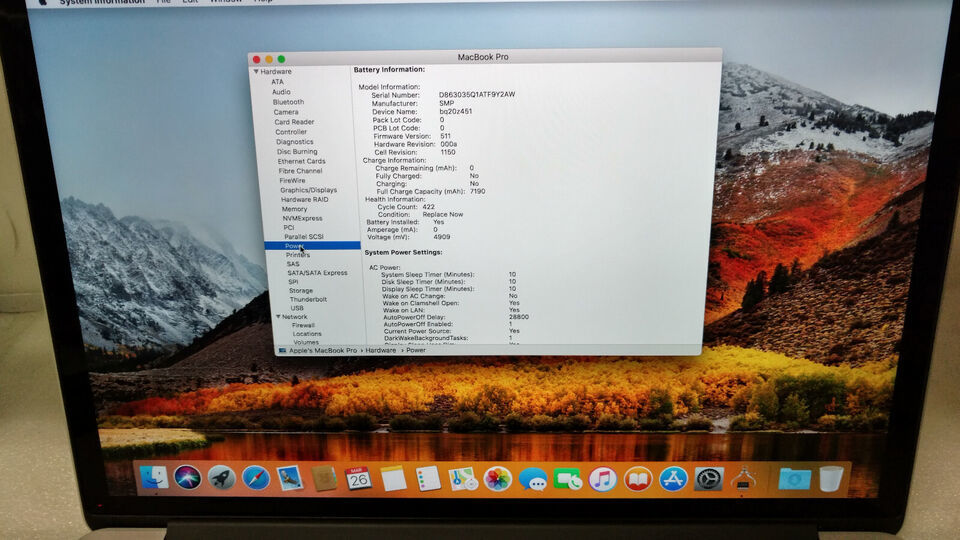Select PCI in sidebar
Viewport: 960px width, 540px height.
point(288,227)
